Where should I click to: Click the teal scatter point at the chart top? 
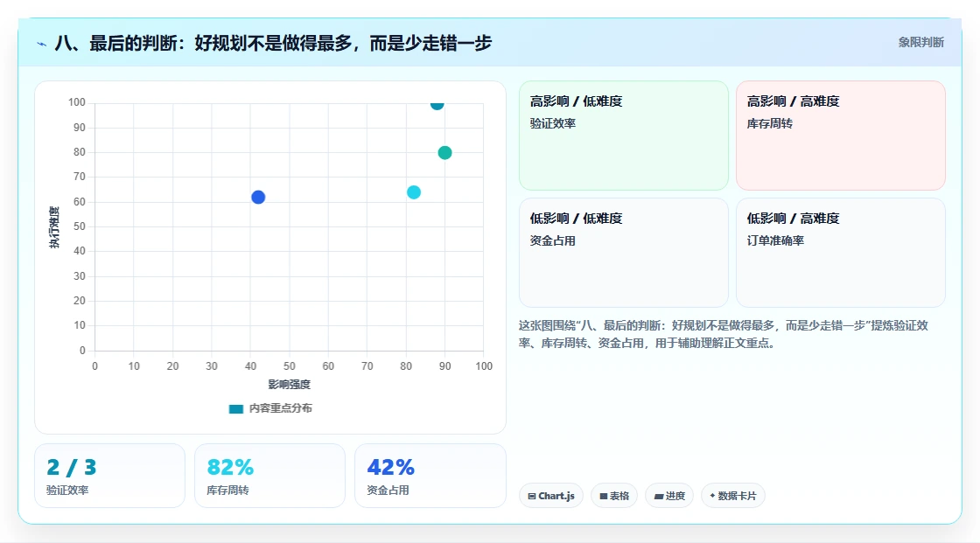[437, 104]
